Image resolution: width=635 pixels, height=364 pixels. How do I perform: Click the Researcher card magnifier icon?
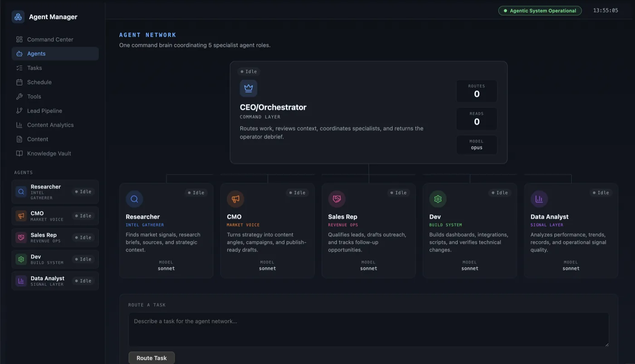134,199
